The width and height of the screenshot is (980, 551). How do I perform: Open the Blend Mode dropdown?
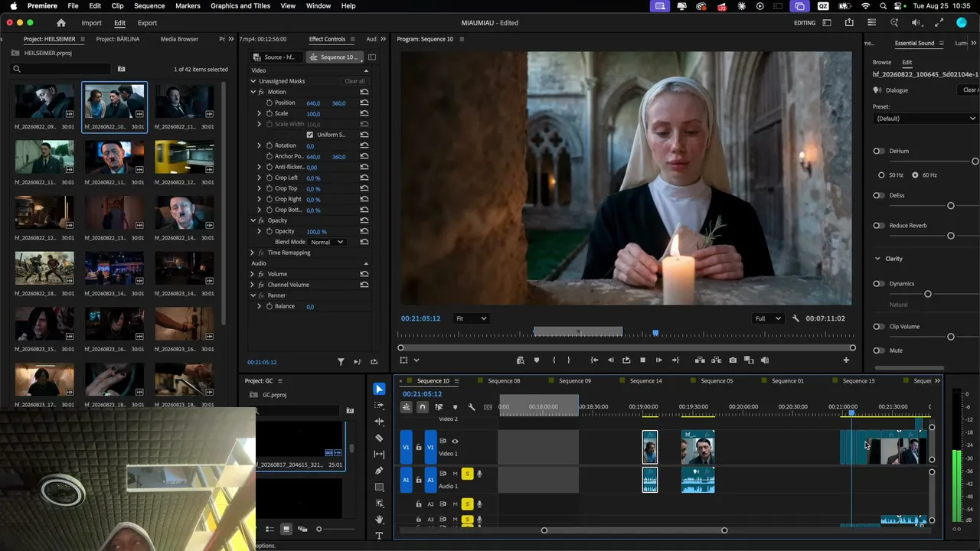tap(327, 242)
